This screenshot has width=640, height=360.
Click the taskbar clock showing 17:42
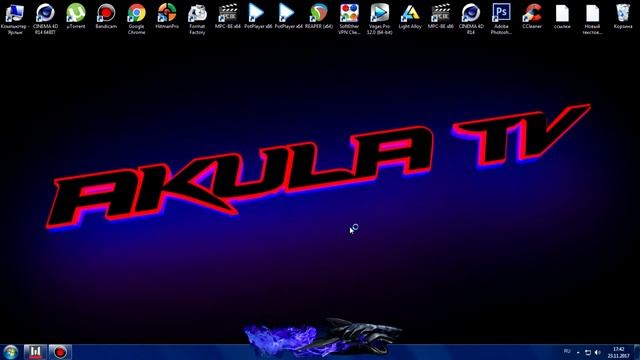618,352
